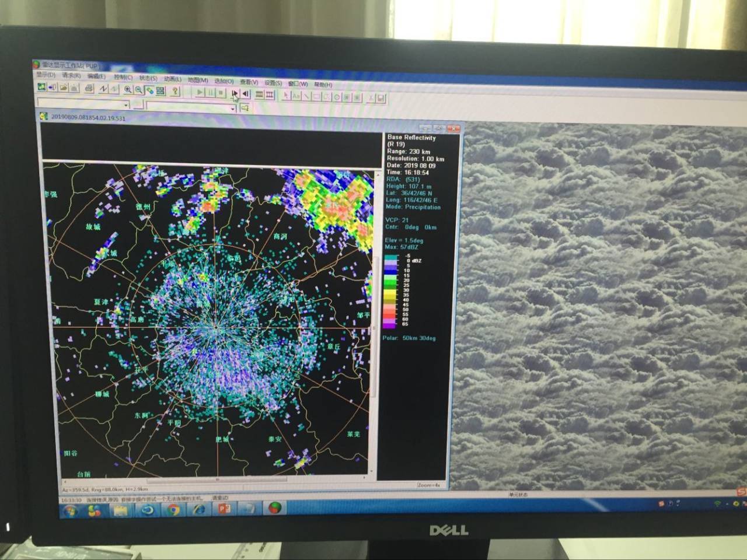The image size is (747, 560).
Task: Click the print icon in toolbar
Action: click(89, 89)
